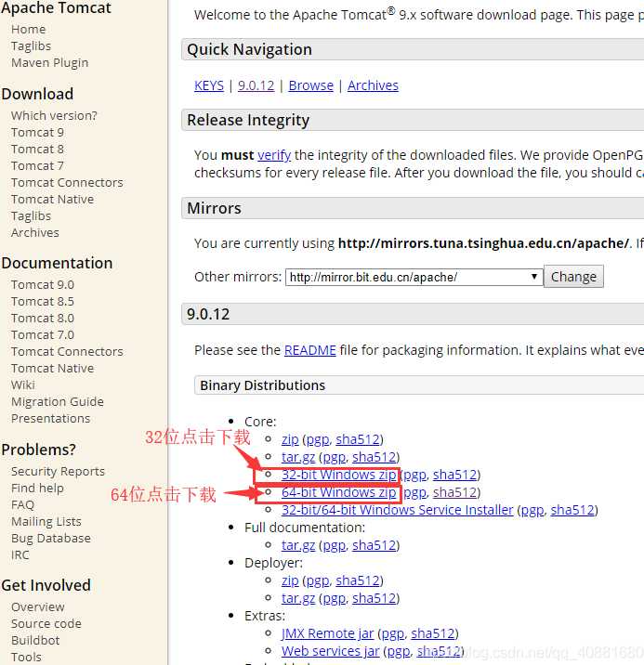
Task: Open Tools link under Get Involved
Action: [x=26, y=657]
